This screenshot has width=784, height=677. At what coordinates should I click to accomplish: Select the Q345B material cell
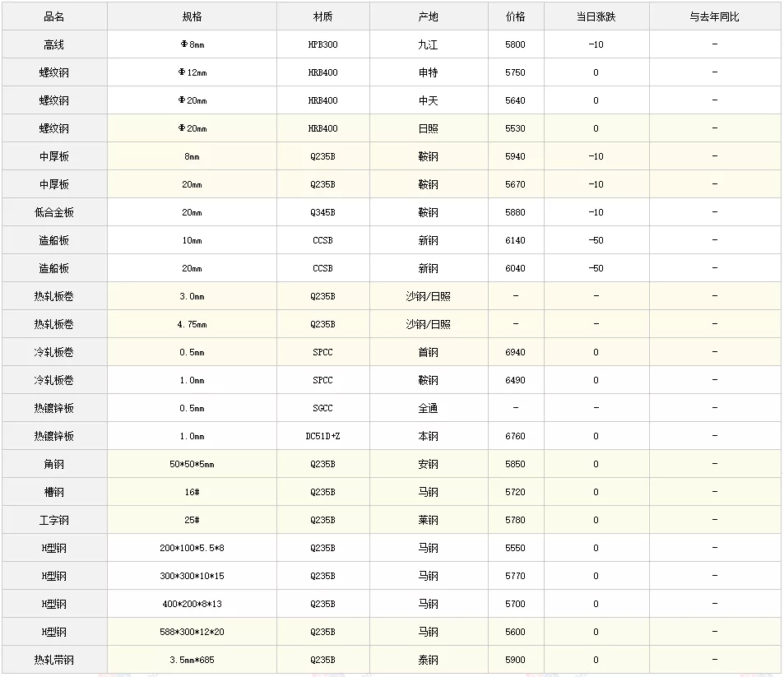coord(323,212)
